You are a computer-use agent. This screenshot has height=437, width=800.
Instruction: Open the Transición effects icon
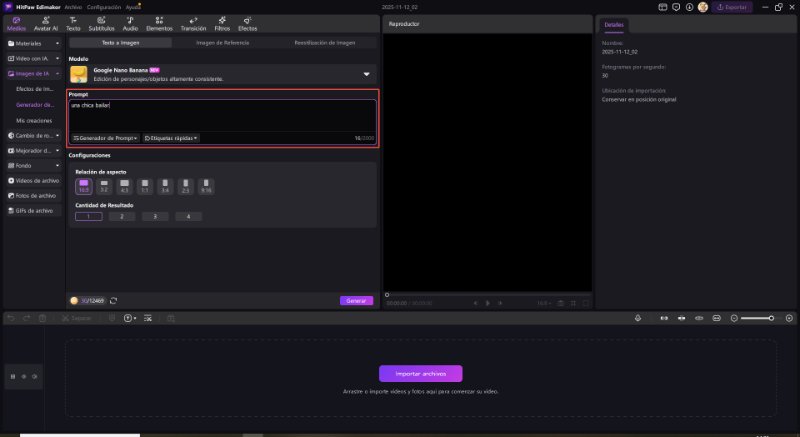192,23
